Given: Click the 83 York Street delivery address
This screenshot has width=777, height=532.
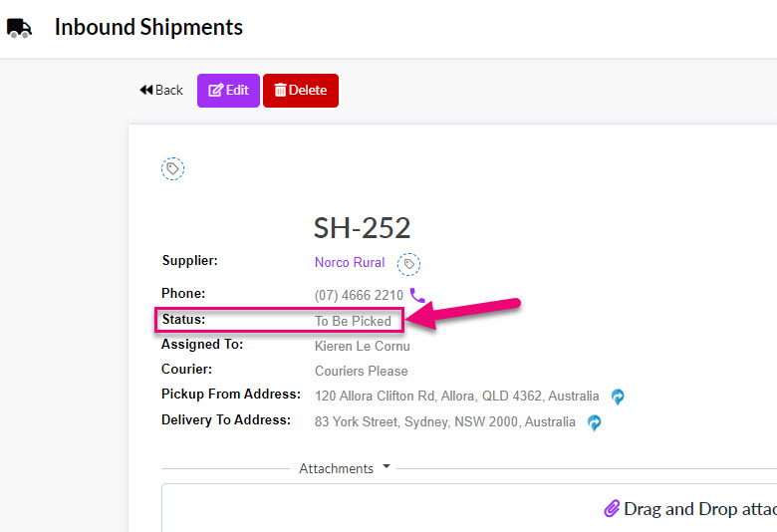Looking at the screenshot, I should [x=445, y=422].
